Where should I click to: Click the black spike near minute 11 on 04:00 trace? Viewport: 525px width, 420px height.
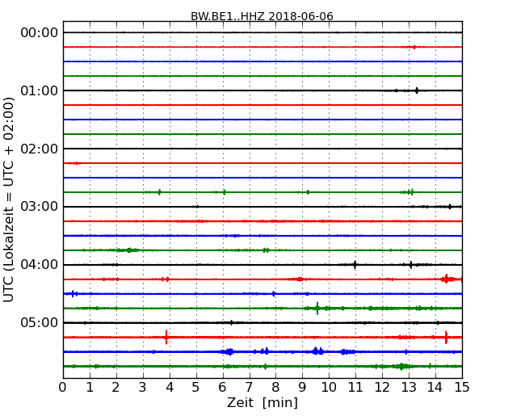click(355, 265)
